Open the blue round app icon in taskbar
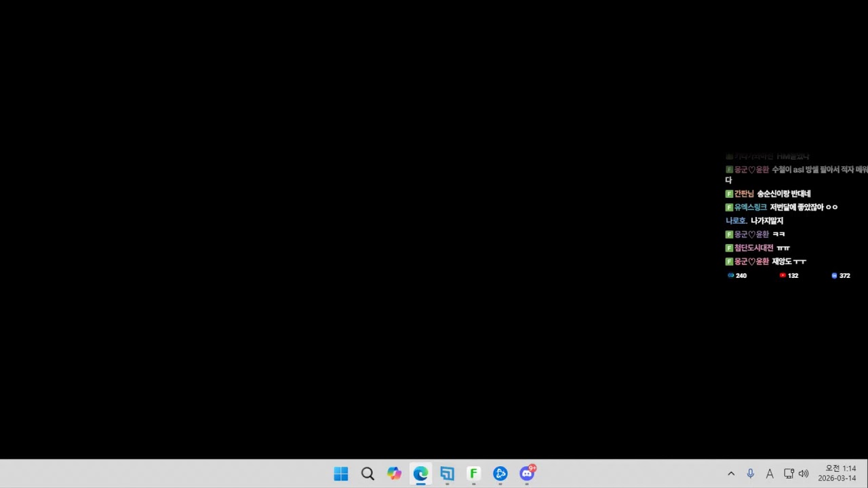This screenshot has height=488, width=868. (x=500, y=474)
